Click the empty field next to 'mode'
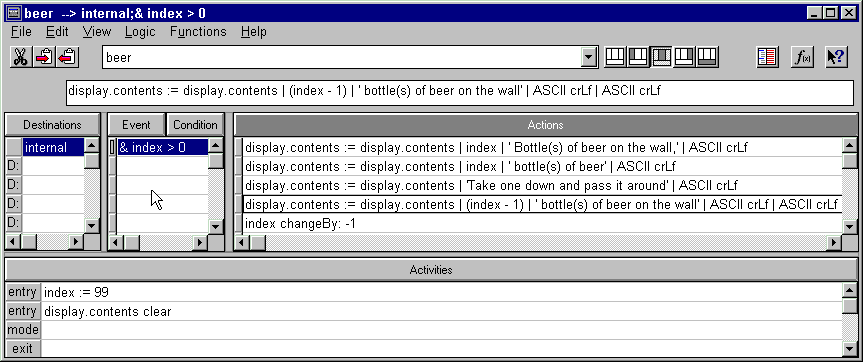The image size is (863, 362). (442, 330)
